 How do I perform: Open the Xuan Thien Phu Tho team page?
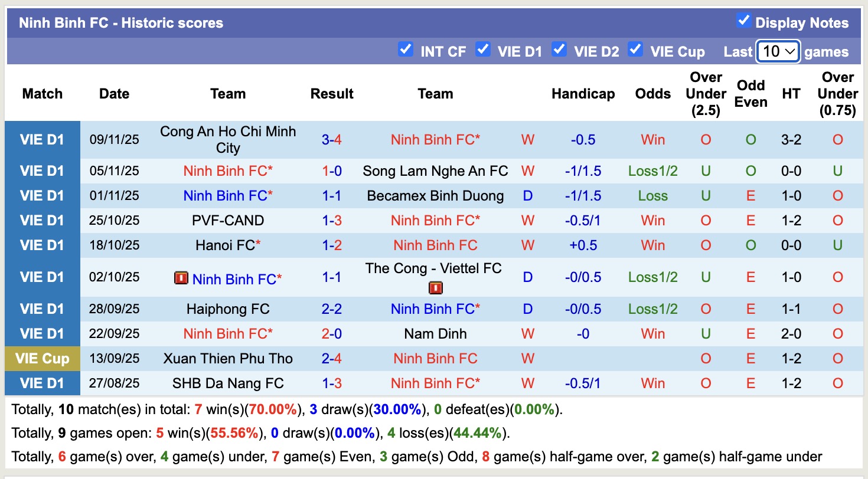228,358
